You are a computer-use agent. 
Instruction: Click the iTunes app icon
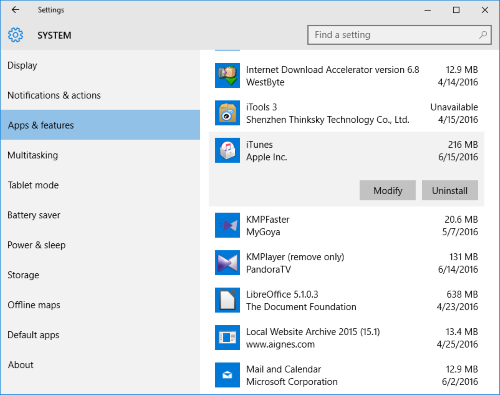[x=227, y=150]
